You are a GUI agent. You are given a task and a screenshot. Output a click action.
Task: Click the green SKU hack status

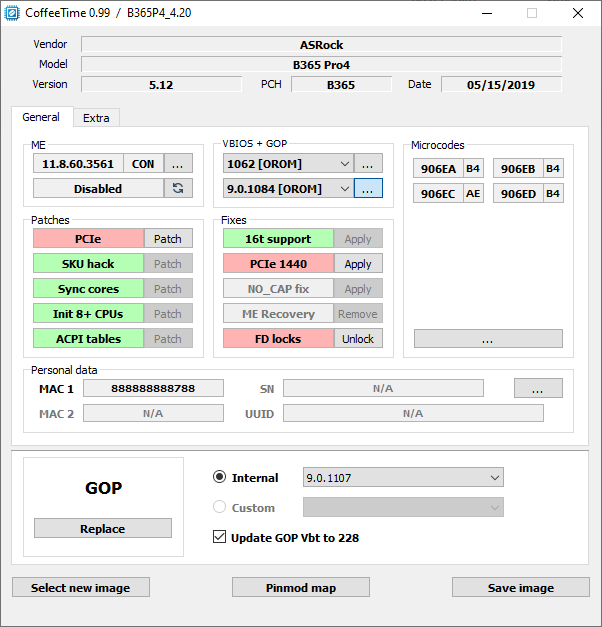pos(88,264)
